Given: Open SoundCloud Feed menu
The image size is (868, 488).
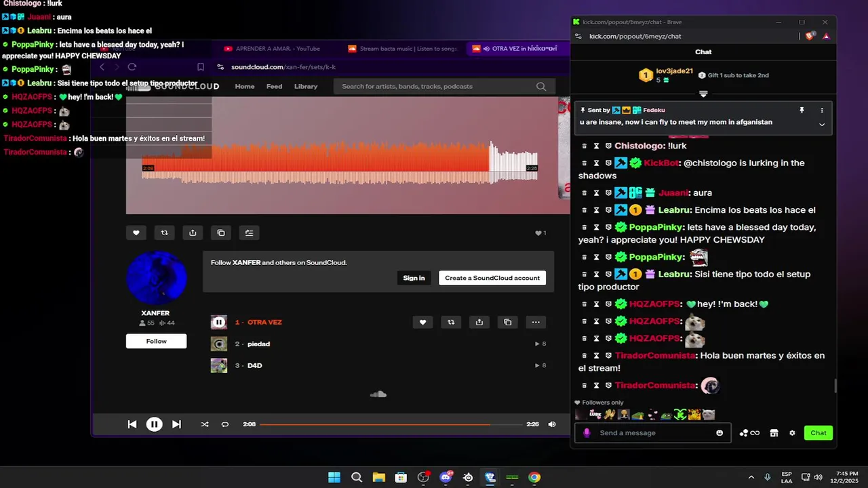Looking at the screenshot, I should [275, 86].
